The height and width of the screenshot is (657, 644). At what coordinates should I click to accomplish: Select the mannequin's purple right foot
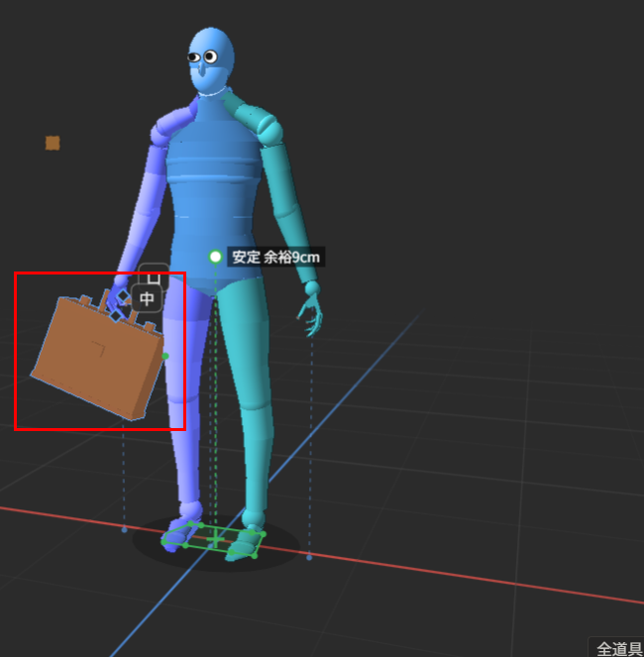[x=179, y=533]
